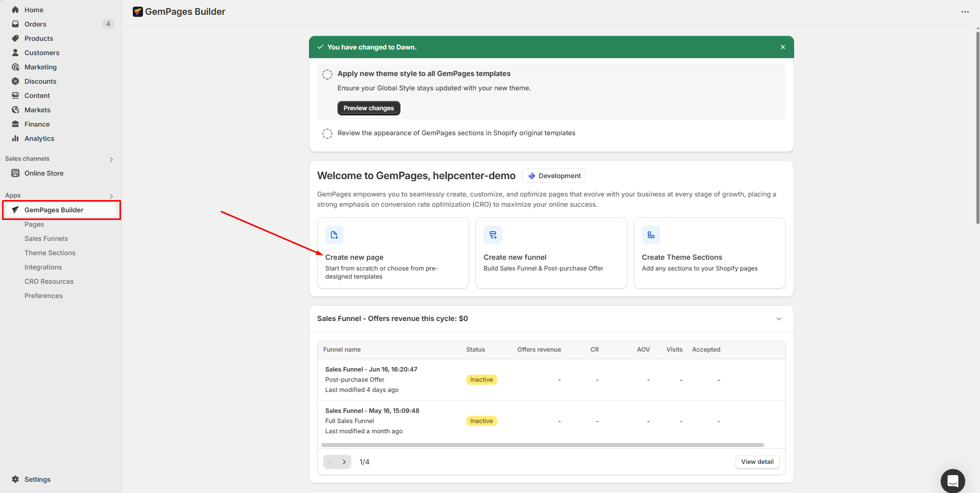Open Theme Sections in sidebar submenu
The height and width of the screenshot is (493, 980).
tap(50, 253)
